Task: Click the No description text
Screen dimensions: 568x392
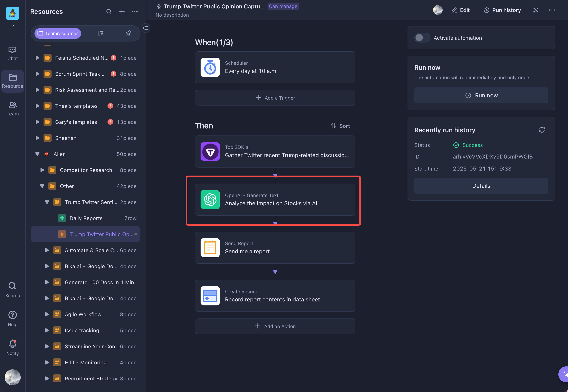Action: point(172,15)
